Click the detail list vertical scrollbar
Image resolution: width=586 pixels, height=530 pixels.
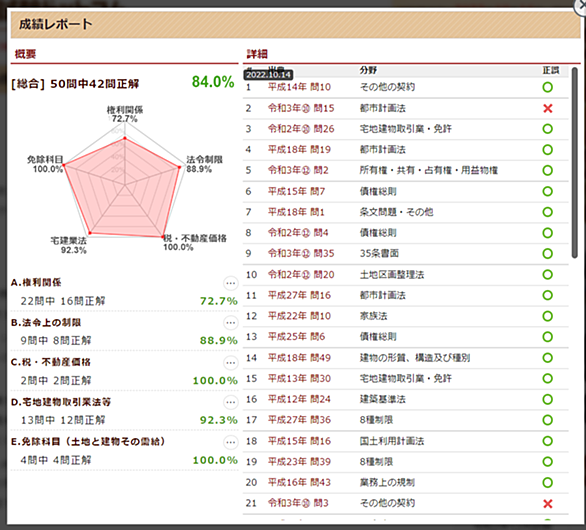(575, 163)
